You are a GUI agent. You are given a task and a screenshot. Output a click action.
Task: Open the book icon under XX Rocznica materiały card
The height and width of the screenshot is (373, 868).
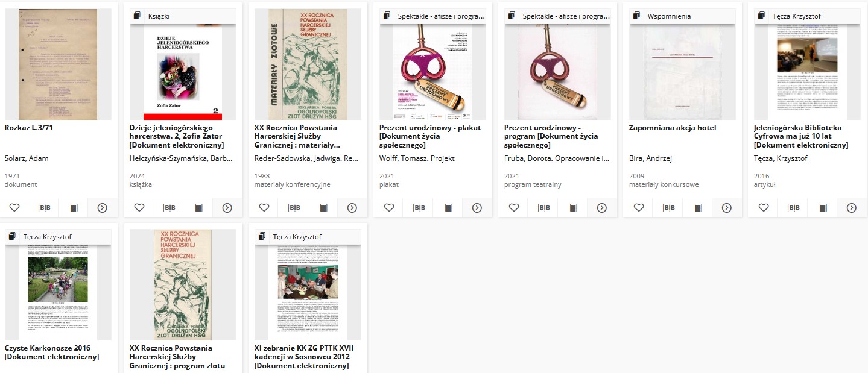point(323,207)
